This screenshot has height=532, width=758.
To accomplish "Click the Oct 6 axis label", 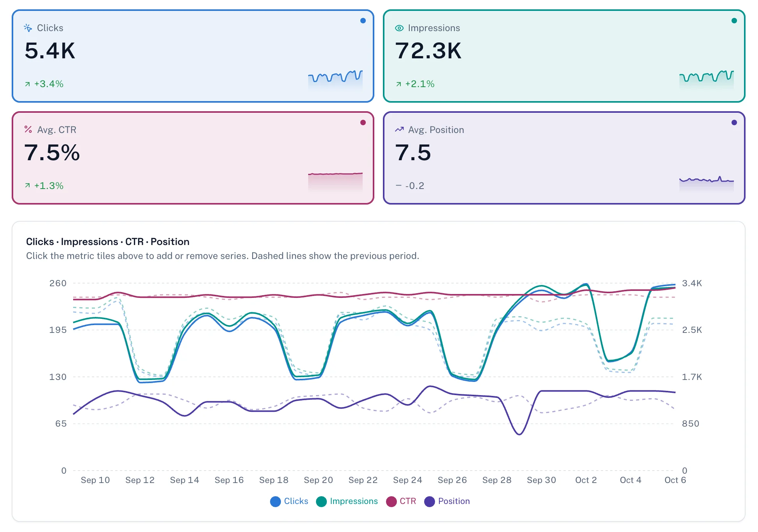I will pos(676,480).
